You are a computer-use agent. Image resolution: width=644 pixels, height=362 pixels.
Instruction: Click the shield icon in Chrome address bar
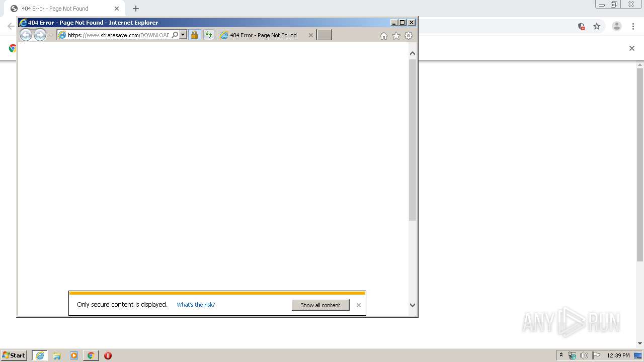(x=581, y=26)
